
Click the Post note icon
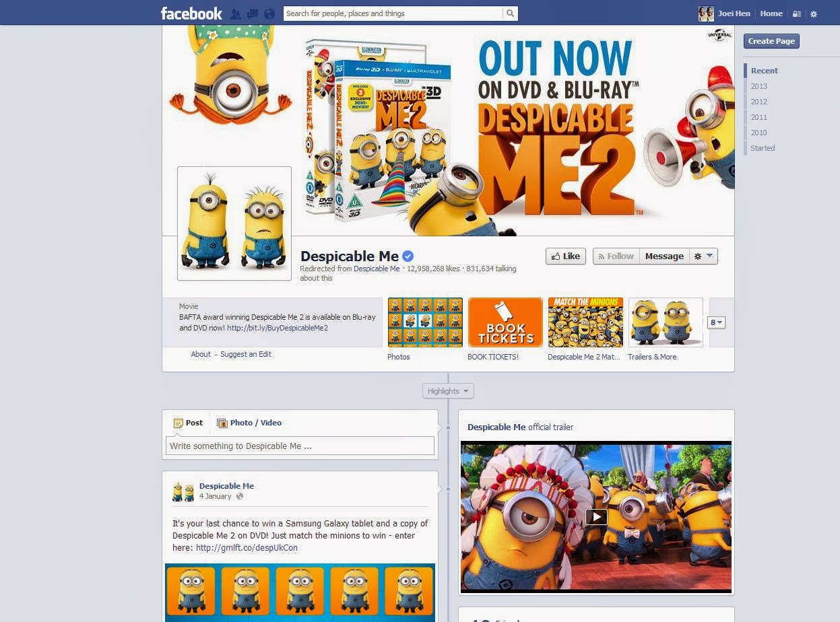click(x=179, y=423)
